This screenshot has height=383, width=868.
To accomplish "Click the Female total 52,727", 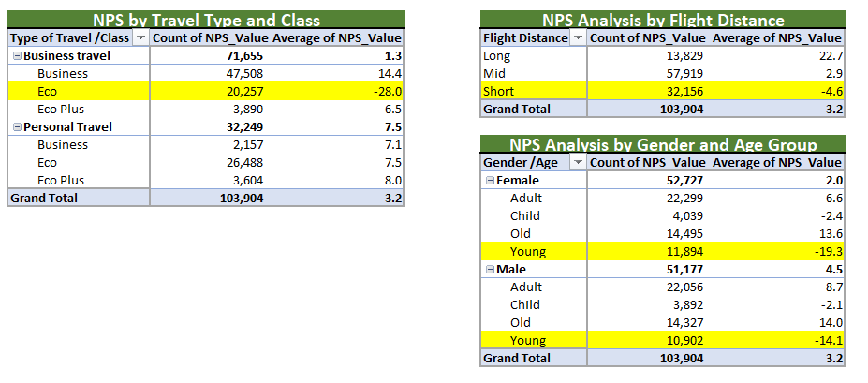I will (684, 181).
